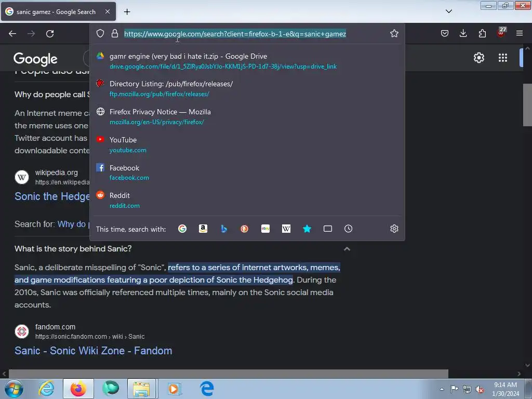532x399 pixels.
Task: Click the site security padlock icon
Action: coord(115,33)
